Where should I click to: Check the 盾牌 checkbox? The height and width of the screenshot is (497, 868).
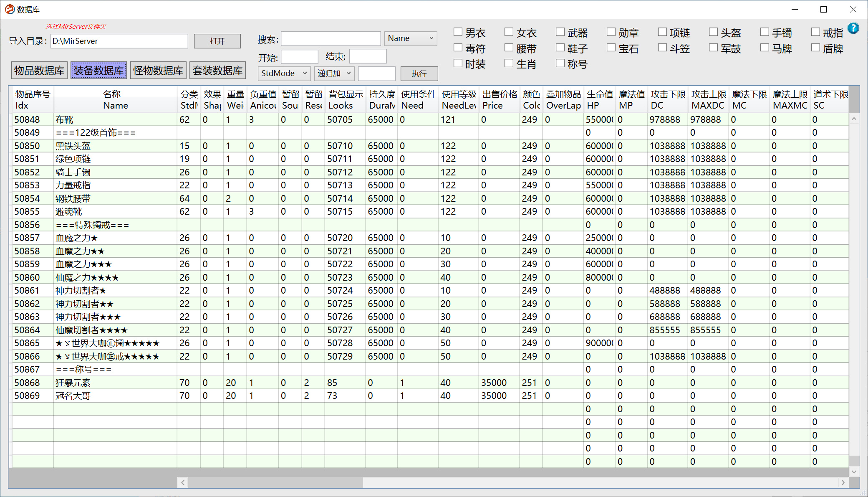815,48
